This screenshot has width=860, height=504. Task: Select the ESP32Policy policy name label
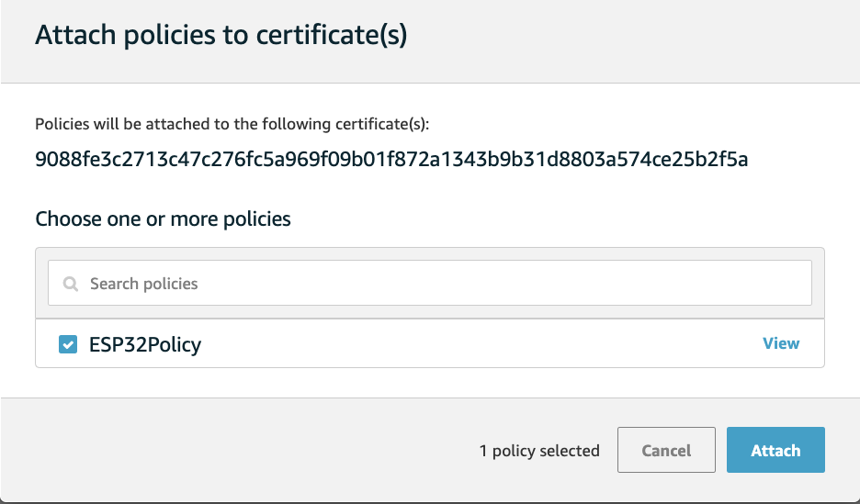[145, 344]
